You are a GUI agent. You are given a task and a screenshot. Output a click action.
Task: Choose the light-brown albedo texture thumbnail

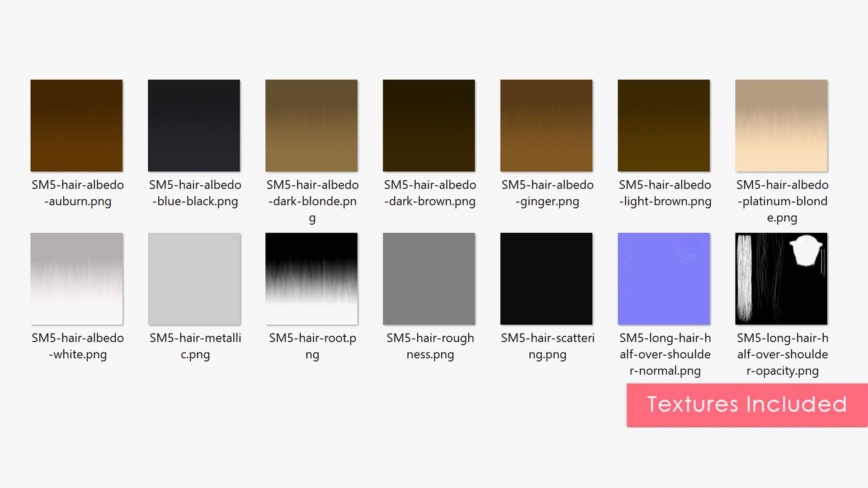(664, 126)
